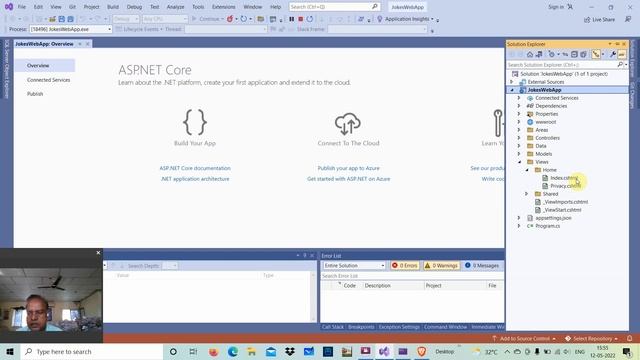Select the Connected Services page
This screenshot has width=640, height=360.
click(x=49, y=80)
